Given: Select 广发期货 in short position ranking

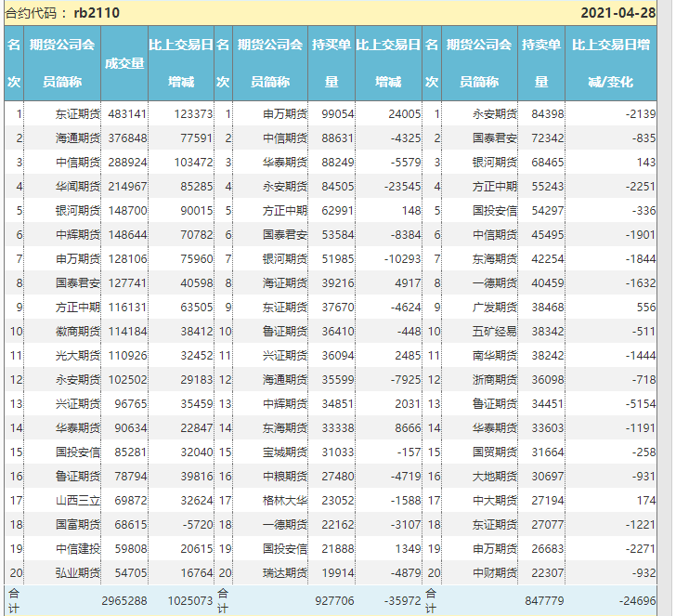Looking at the screenshot, I should 495,308.
